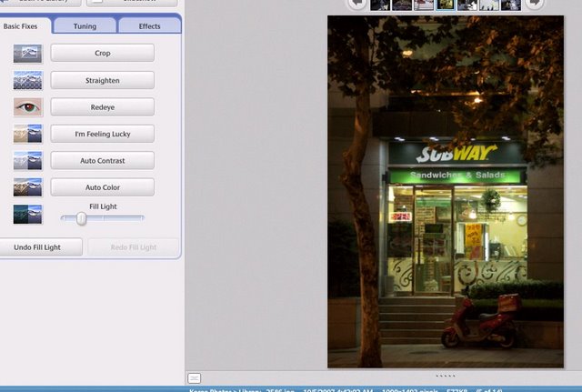Click Undo Fill Light
This screenshot has width=582, height=392.
40,247
